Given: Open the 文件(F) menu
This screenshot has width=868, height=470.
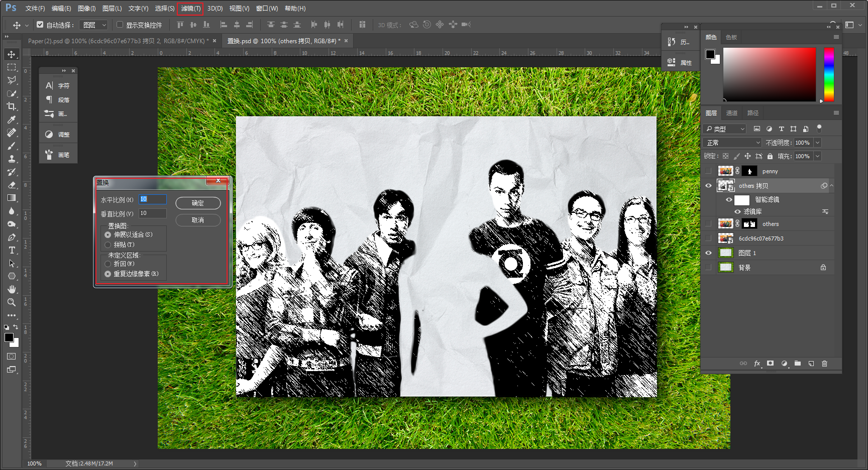Looking at the screenshot, I should 35,9.
